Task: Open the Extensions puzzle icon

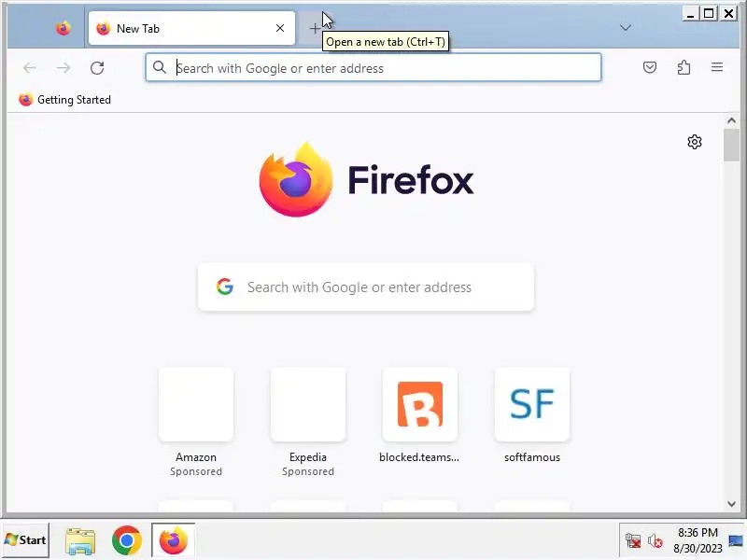Action: pos(684,67)
